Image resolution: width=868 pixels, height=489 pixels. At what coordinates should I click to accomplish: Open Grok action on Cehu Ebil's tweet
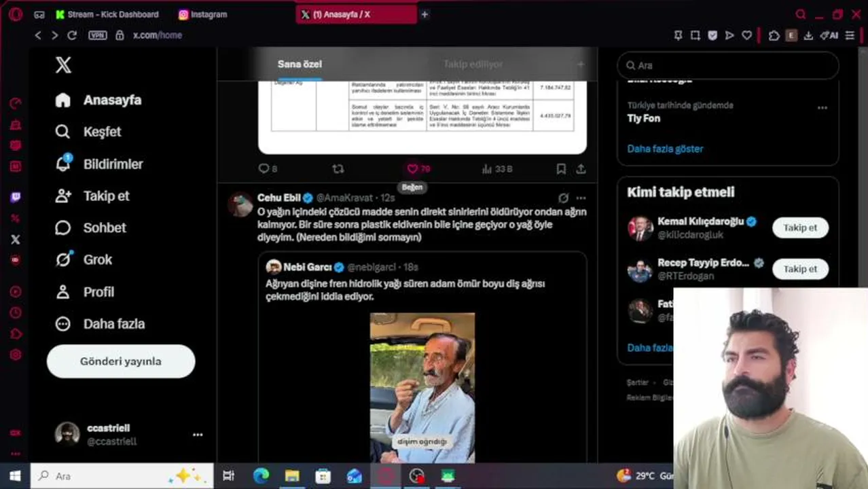[563, 198]
